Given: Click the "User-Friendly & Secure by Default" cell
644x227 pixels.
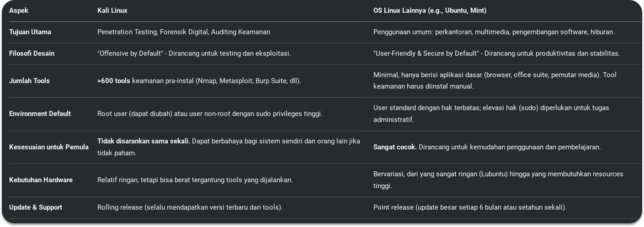Looking at the screenshot, I should click(496, 53).
